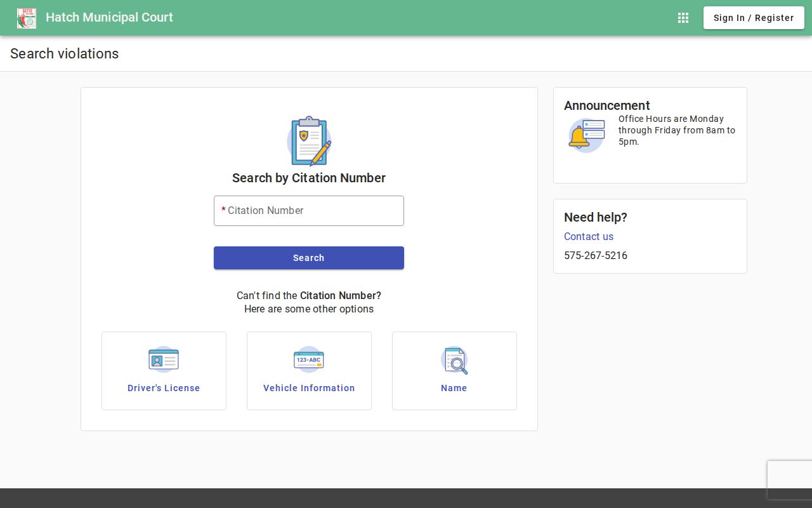Open the Contact us link
Image resolution: width=812 pixels, height=508 pixels.
click(x=589, y=236)
